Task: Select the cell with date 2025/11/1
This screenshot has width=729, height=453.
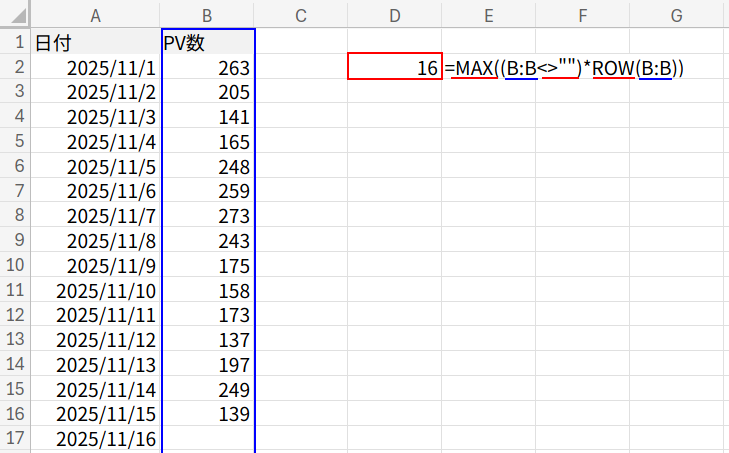Action: click(x=95, y=68)
